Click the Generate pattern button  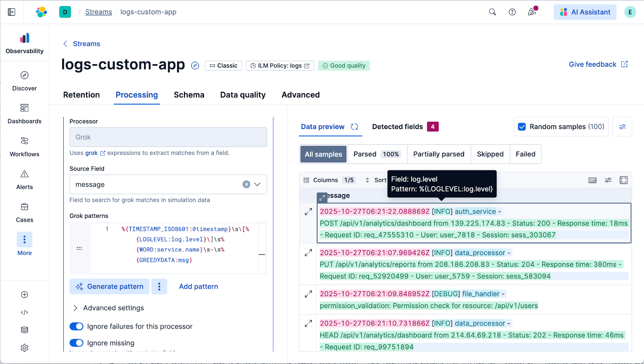[x=109, y=286]
